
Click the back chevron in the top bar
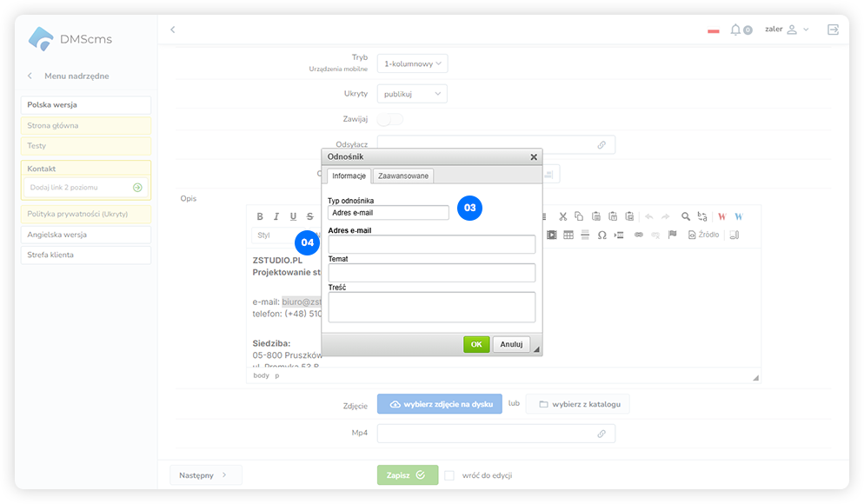[x=172, y=30]
